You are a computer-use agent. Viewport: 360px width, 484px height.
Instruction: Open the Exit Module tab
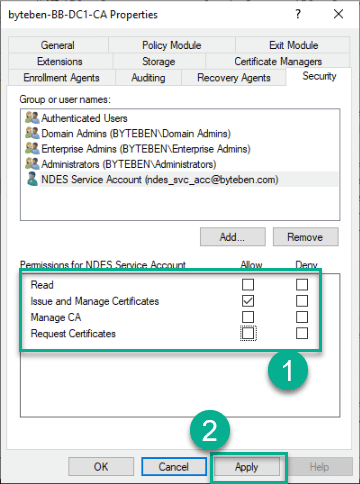(293, 45)
